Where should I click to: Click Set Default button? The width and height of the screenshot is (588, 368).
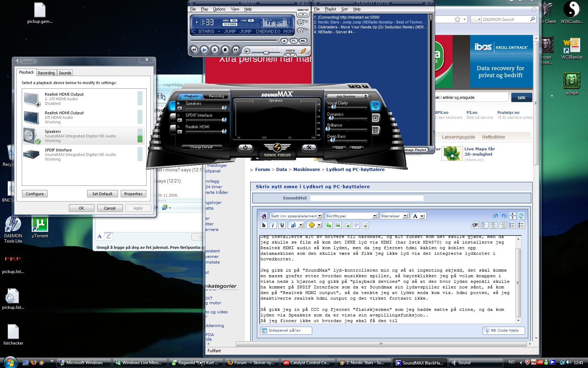coord(102,194)
